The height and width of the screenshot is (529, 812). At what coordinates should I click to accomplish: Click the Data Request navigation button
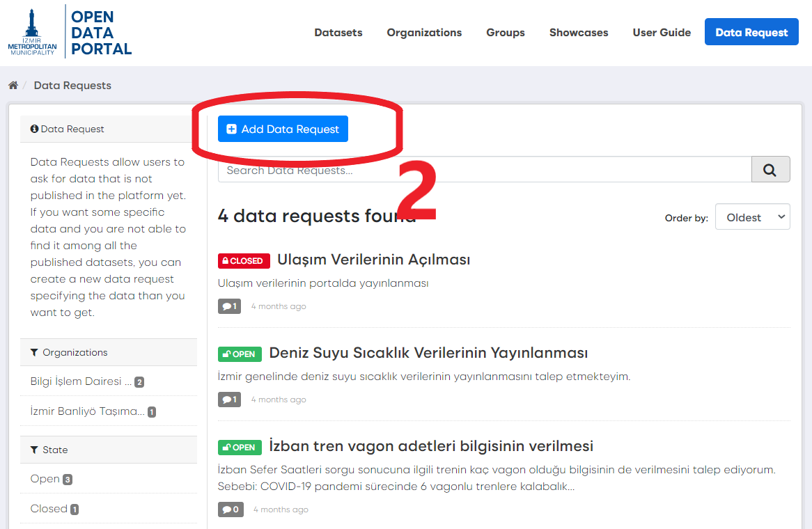tap(751, 33)
